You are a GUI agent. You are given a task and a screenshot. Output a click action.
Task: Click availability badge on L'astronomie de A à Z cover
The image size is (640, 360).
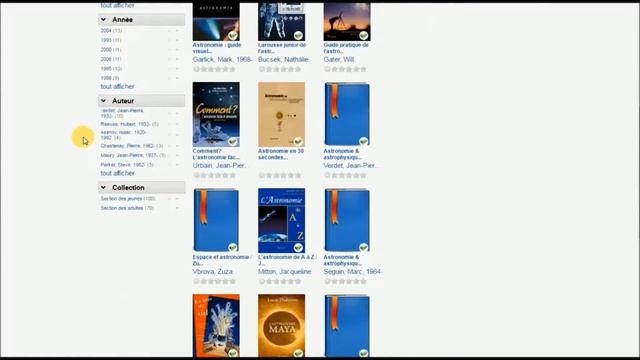coord(298,248)
